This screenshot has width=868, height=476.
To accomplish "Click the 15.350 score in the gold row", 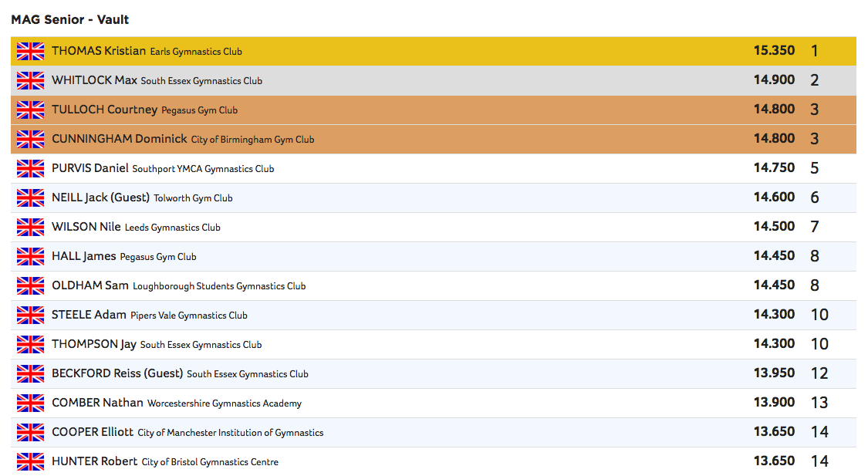I will click(773, 51).
